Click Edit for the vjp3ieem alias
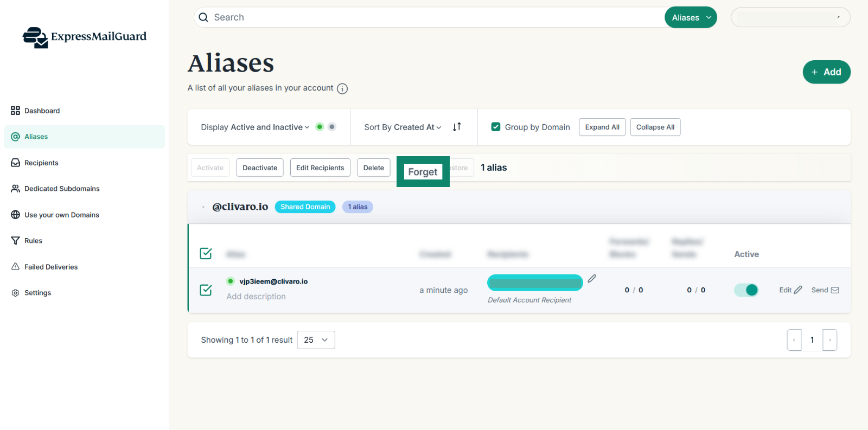Viewport: 868px width, 430px height. [x=790, y=290]
